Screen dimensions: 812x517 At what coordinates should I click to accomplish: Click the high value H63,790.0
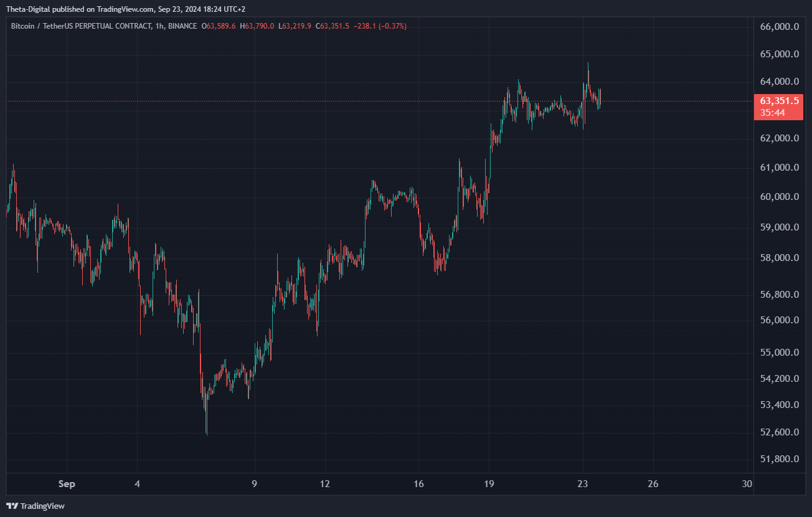[x=257, y=26]
